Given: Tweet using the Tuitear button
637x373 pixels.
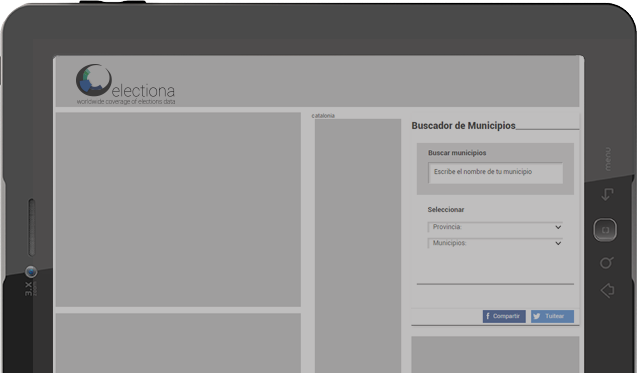Looking at the screenshot, I should (552, 316).
